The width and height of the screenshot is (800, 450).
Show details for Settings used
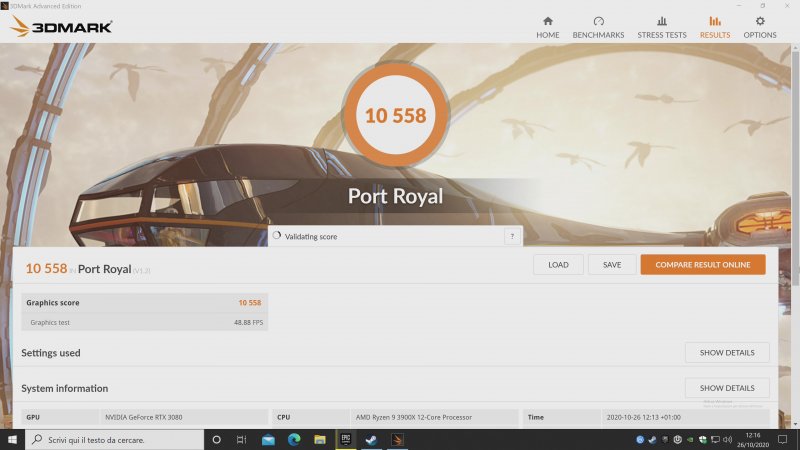pos(727,353)
